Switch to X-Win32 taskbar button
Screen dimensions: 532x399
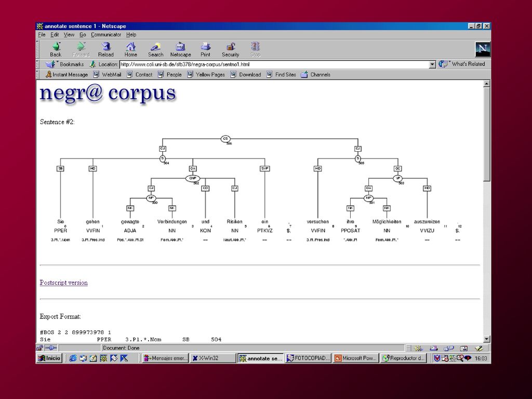click(212, 358)
